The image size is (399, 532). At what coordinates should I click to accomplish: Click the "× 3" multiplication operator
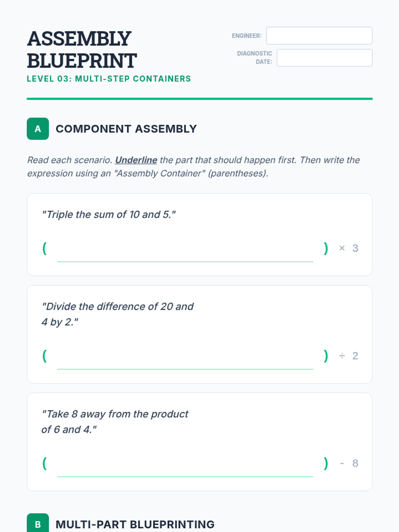[348, 248]
